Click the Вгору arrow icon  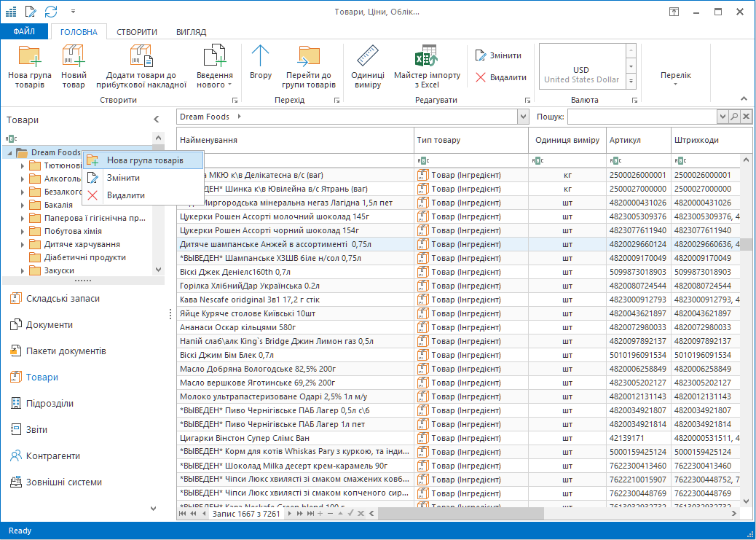(260, 57)
